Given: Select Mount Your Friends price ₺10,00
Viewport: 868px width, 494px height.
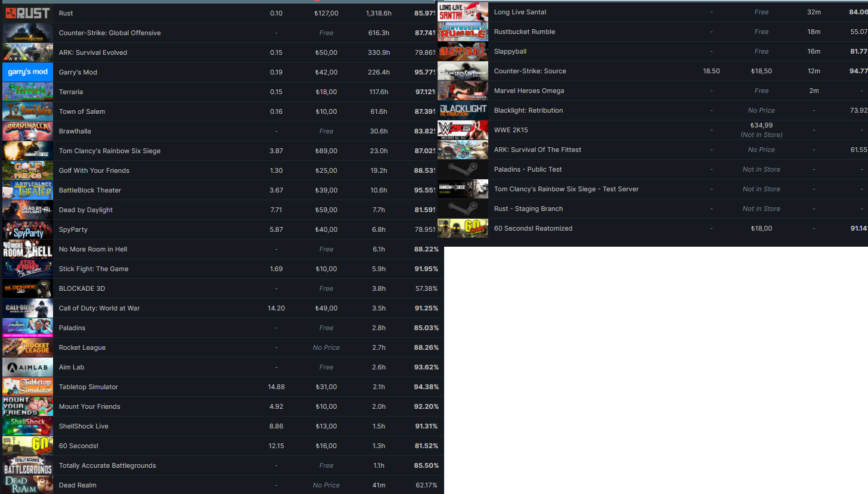Looking at the screenshot, I should [326, 406].
